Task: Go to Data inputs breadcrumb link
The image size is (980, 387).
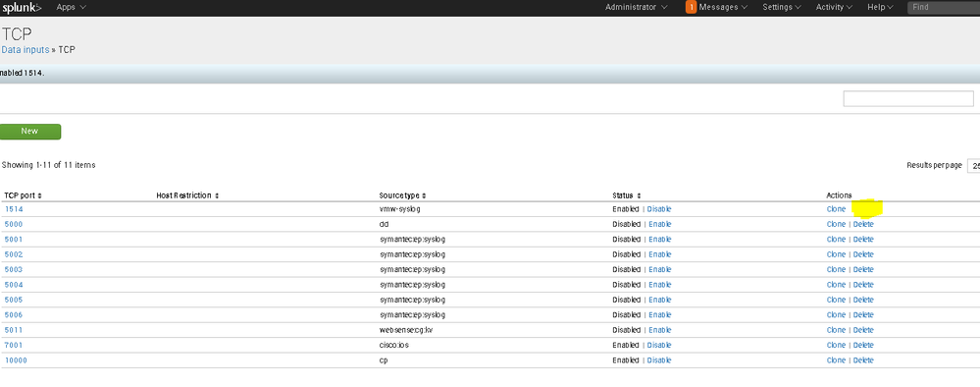Action: point(25,49)
